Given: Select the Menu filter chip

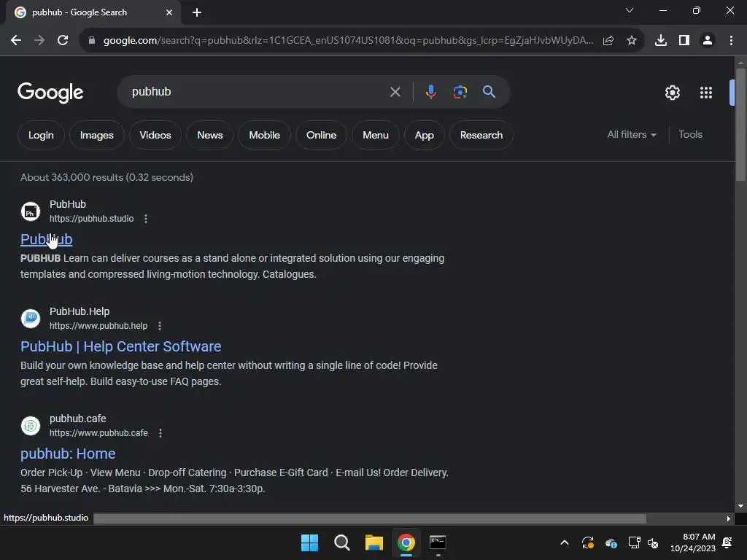Looking at the screenshot, I should tap(376, 135).
